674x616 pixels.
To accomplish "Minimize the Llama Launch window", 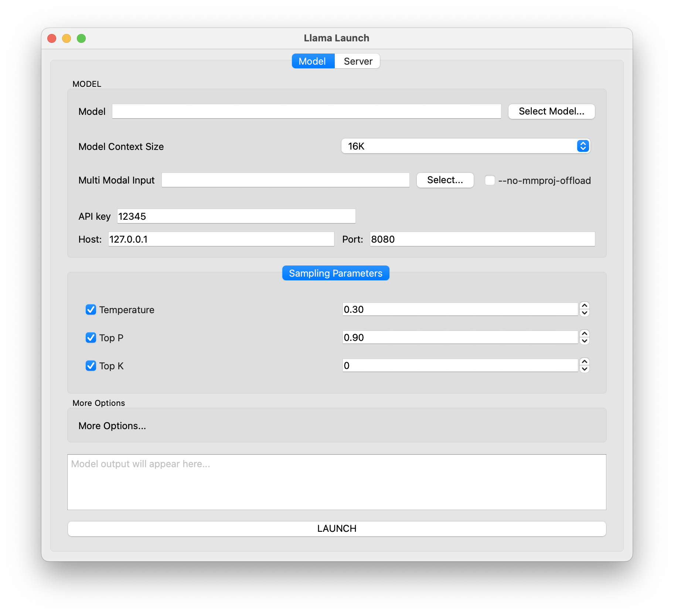I will pos(67,38).
